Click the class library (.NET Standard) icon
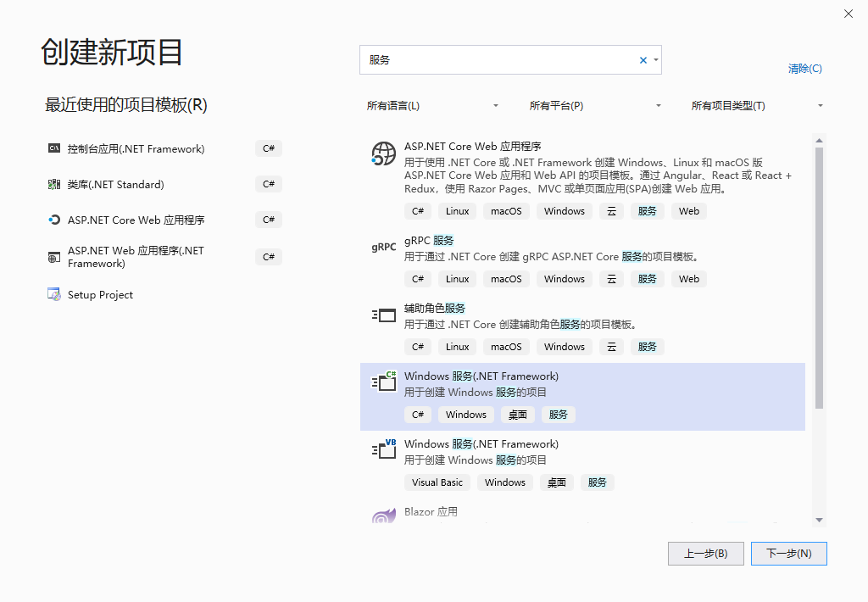 [x=53, y=184]
